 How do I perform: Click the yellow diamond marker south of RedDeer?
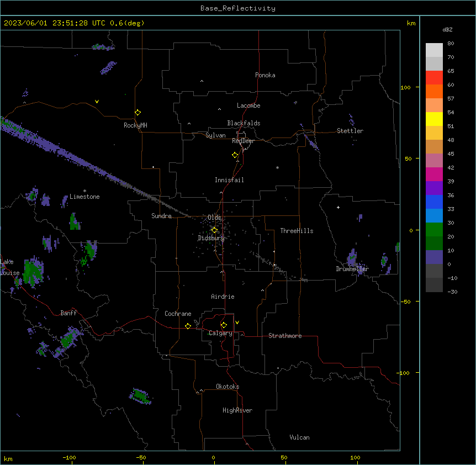235,155
